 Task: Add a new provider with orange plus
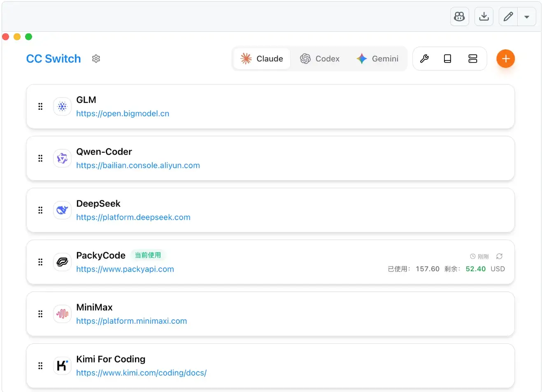505,59
